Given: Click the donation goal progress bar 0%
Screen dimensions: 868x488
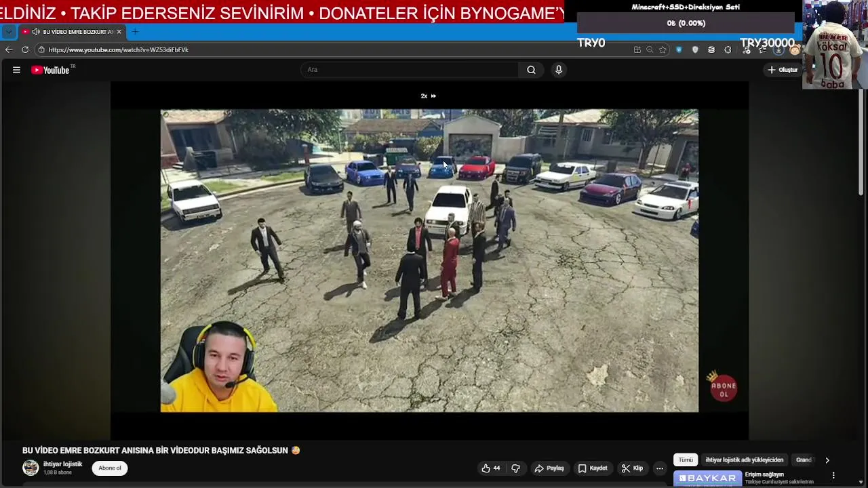Looking at the screenshot, I should pyautogui.click(x=686, y=23).
